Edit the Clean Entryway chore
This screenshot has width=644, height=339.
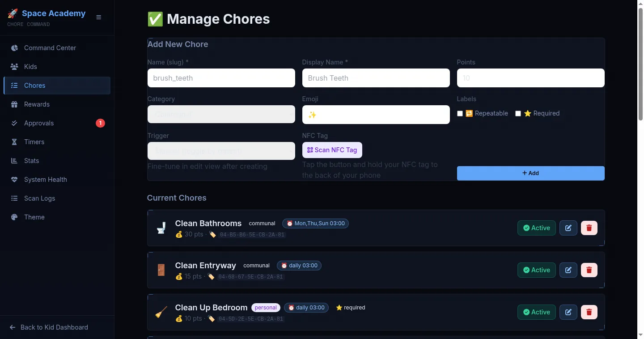coord(568,270)
